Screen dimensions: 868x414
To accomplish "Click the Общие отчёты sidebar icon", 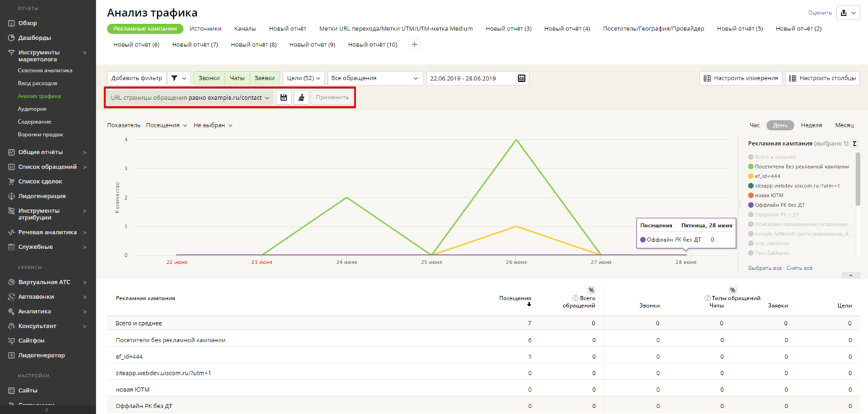I will click(x=11, y=152).
